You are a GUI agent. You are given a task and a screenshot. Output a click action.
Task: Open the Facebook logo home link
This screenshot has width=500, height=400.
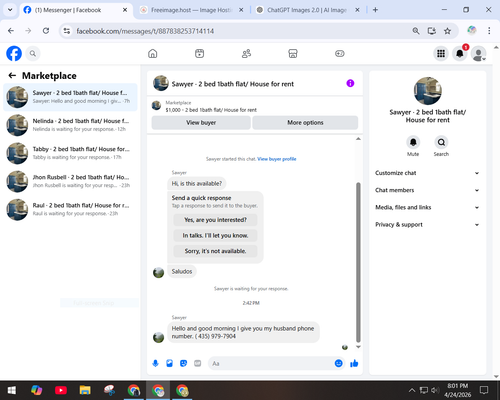tap(14, 53)
